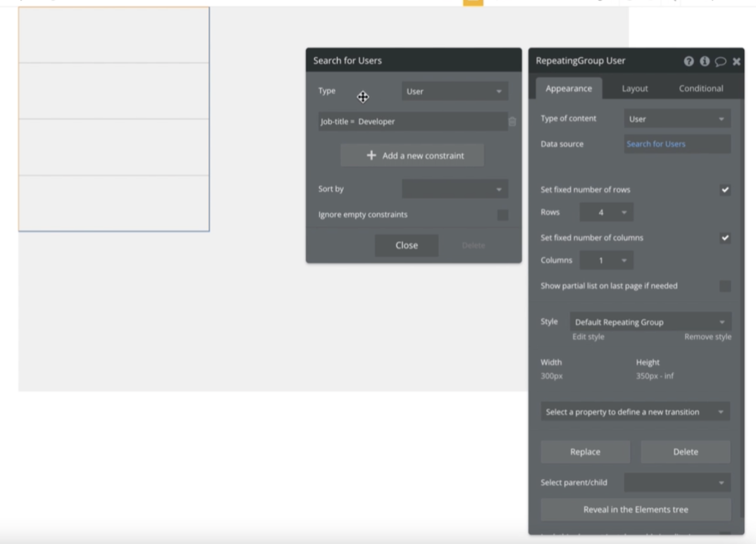Open the Style dropdown Default Repeating Group

click(650, 322)
